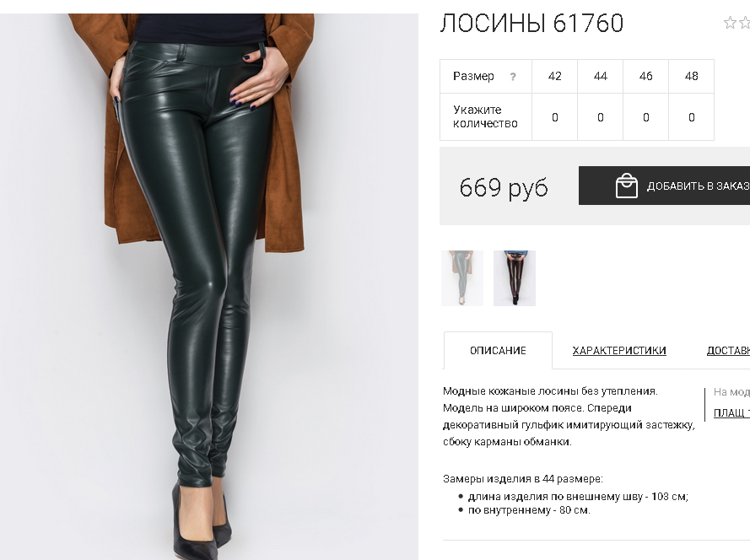
Task: Select size 48 column header
Action: coord(691,76)
